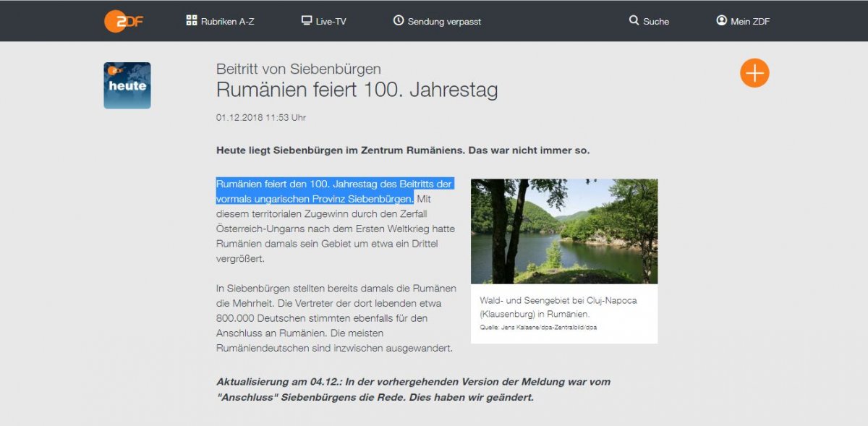Open the headline Rumänien feiert 100. Jahrestag
Viewport: 868px width, 426px height.
[x=357, y=90]
